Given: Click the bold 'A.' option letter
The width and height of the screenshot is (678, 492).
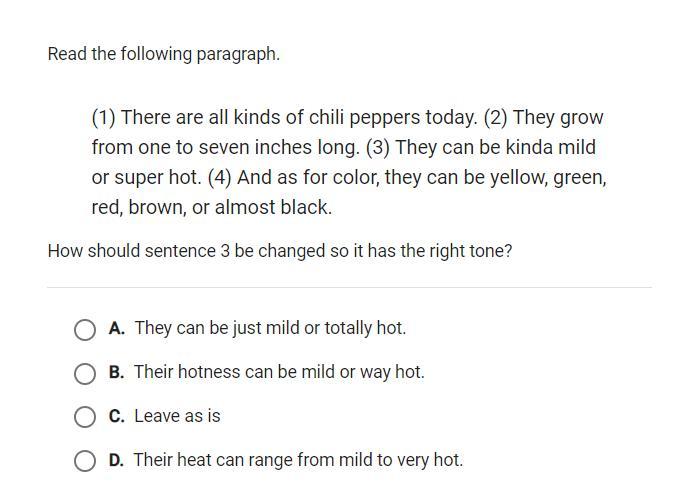Looking at the screenshot, I should (x=117, y=328).
